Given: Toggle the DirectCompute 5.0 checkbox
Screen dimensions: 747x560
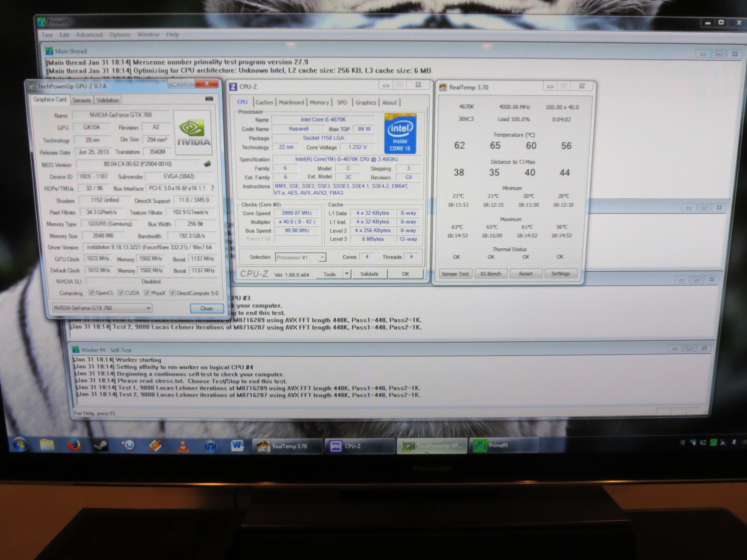Looking at the screenshot, I should (172, 293).
